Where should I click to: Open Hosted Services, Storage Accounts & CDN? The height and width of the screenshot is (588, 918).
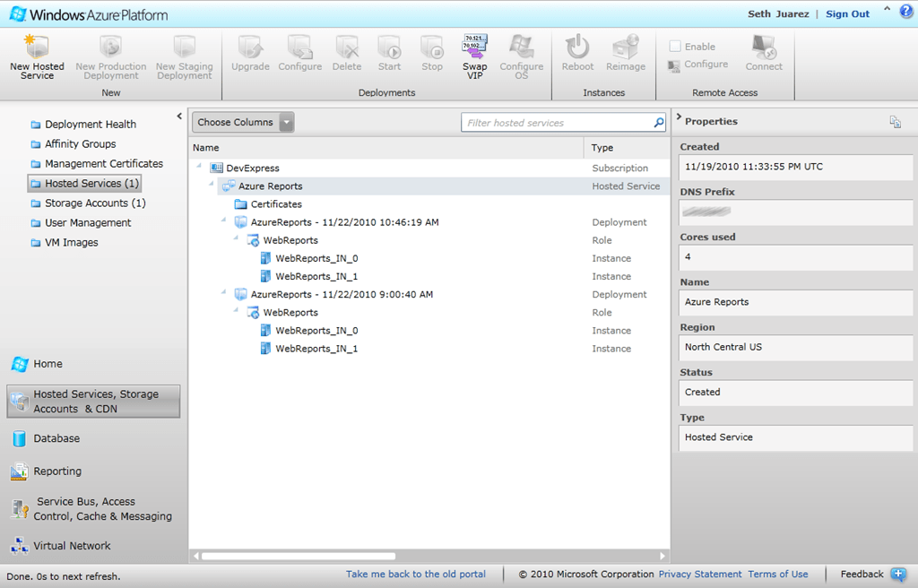[93, 402]
